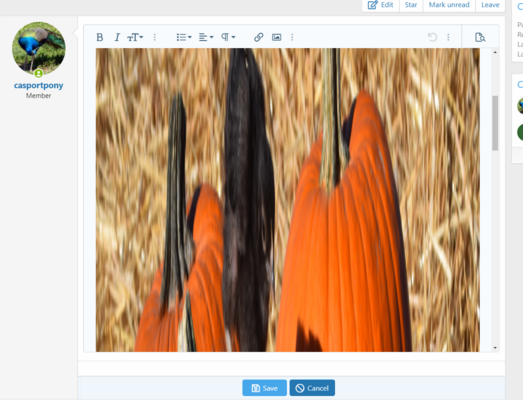
Task: Open the font size dropdown
Action: click(135, 37)
